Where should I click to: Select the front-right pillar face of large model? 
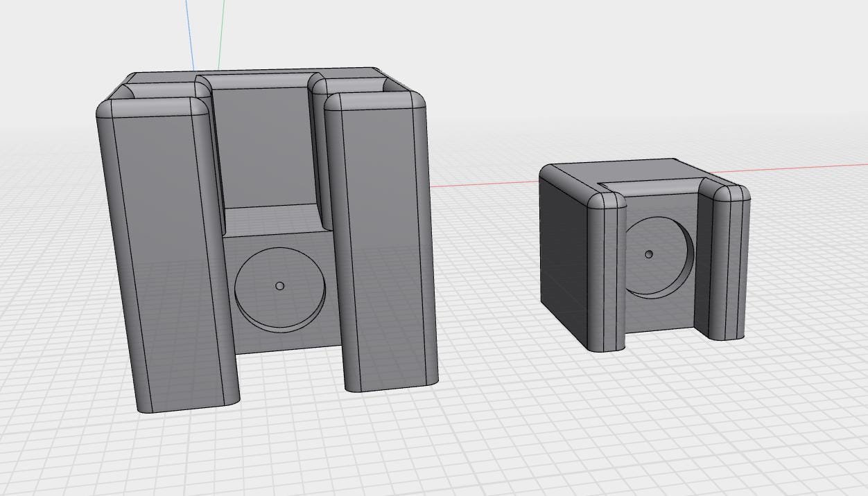tap(385, 242)
